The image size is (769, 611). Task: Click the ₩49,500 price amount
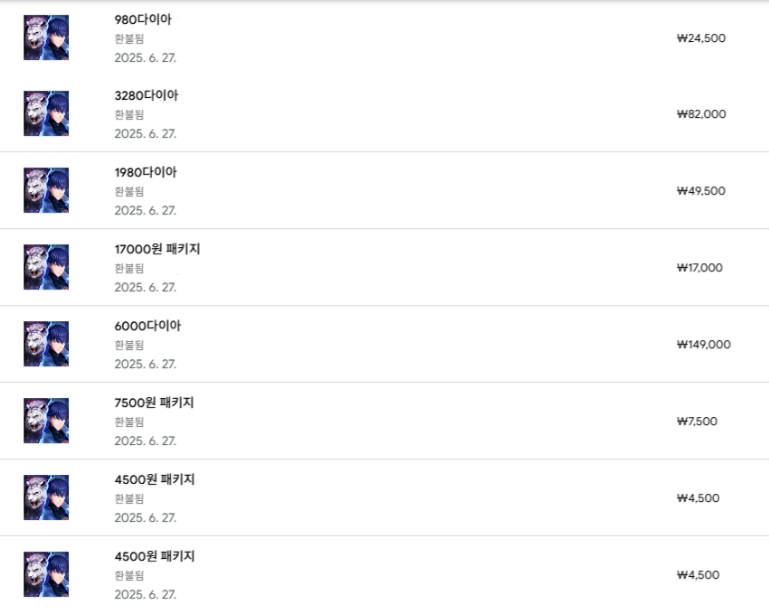pyautogui.click(x=701, y=191)
